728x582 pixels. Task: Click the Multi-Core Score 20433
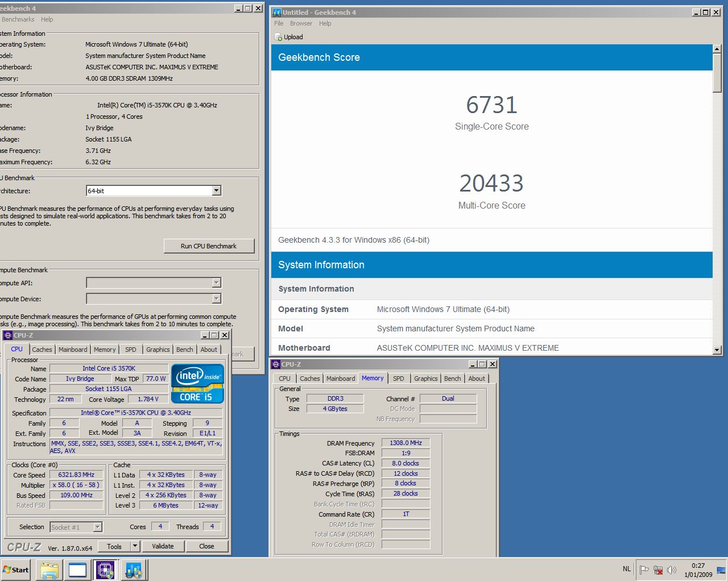point(491,184)
